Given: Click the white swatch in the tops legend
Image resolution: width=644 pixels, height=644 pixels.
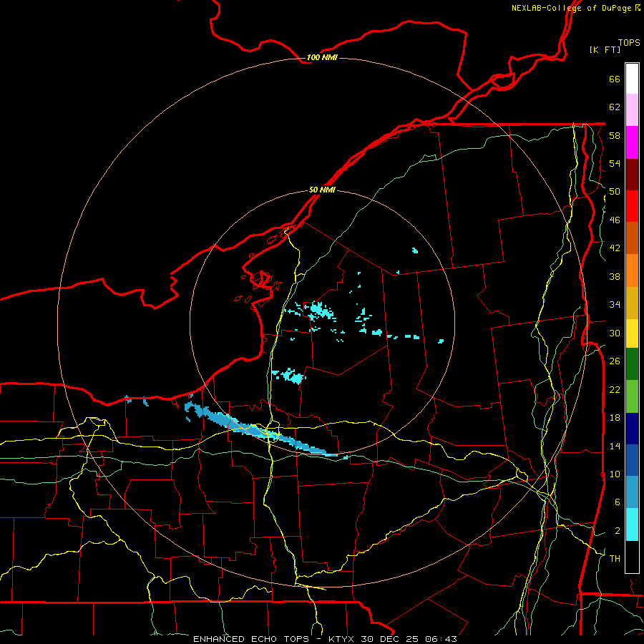Looking at the screenshot, I should tap(632, 79).
